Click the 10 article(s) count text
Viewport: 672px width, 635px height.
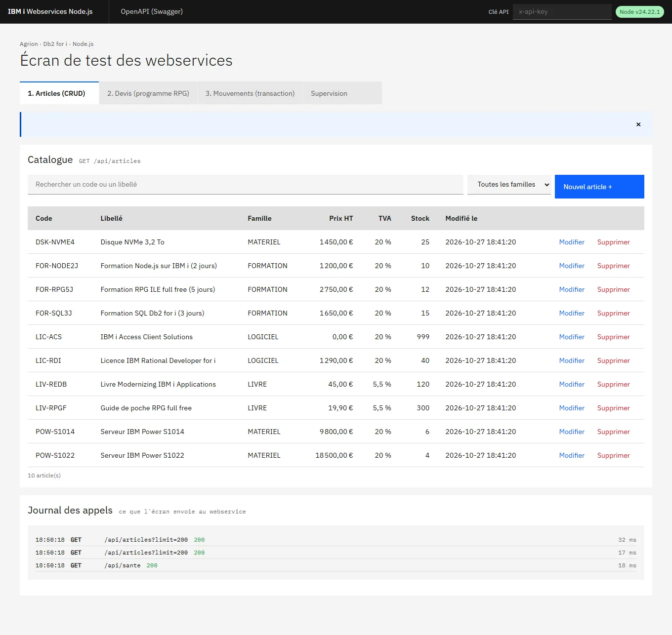click(x=44, y=476)
